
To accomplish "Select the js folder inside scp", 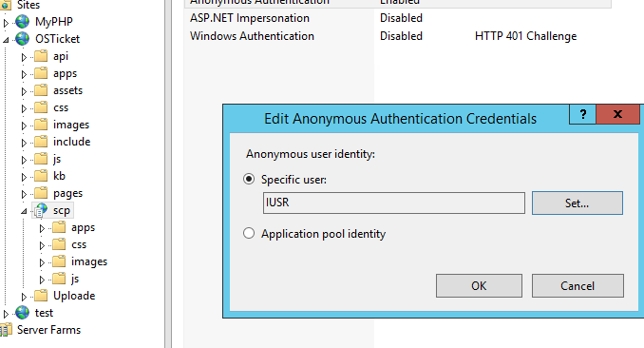I will (x=75, y=279).
